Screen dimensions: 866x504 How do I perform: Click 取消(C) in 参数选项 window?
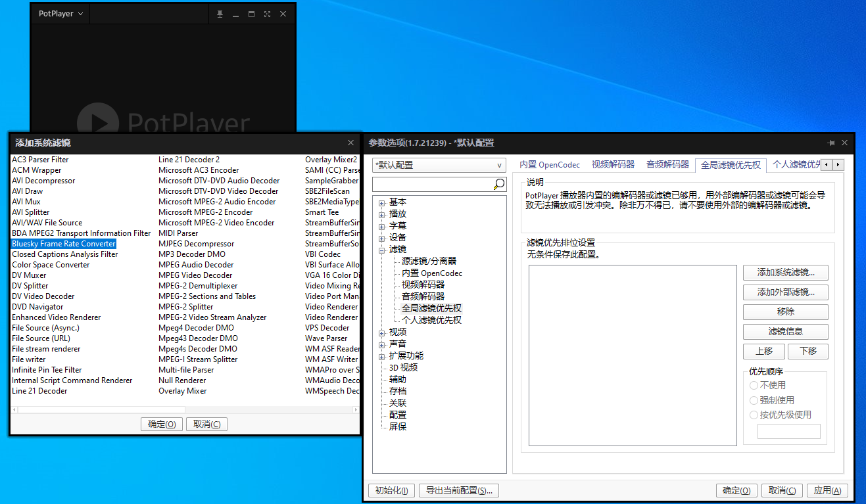point(782,491)
